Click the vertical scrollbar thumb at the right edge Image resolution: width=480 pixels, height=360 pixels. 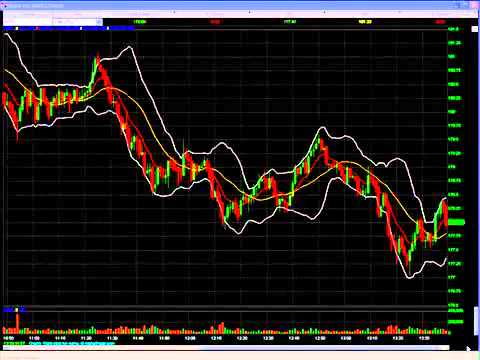(x=476, y=322)
